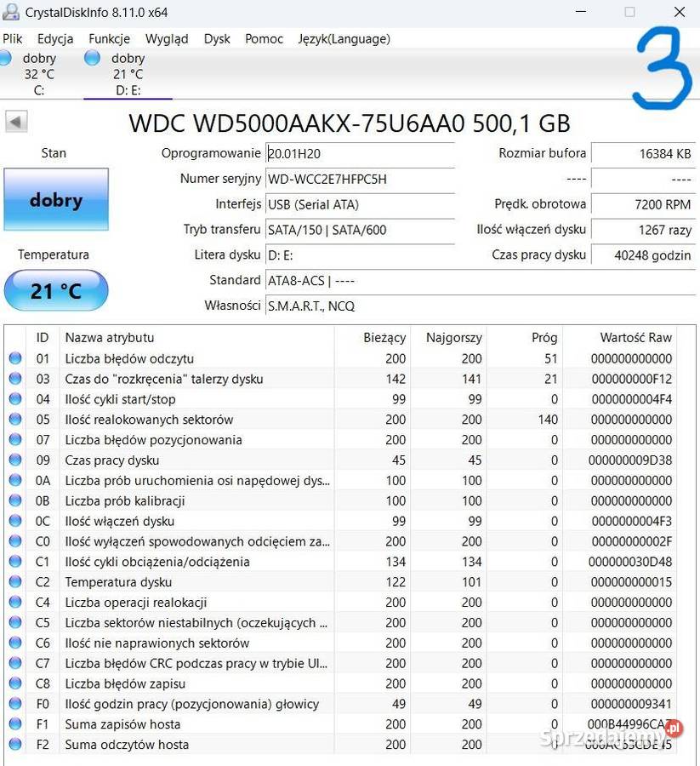Click the 21 °C temperature indicator
The height and width of the screenshot is (766, 700).
[x=55, y=290]
